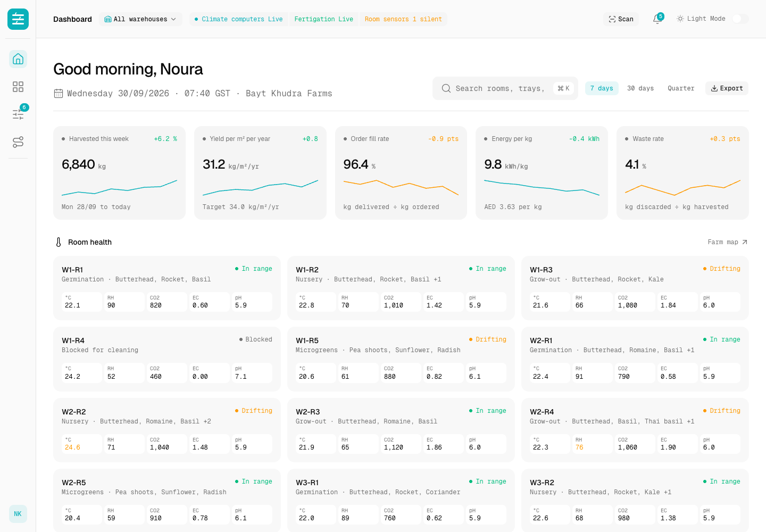Focus the search rooms and trays field
This screenshot has width=766, height=532.
tap(505, 88)
